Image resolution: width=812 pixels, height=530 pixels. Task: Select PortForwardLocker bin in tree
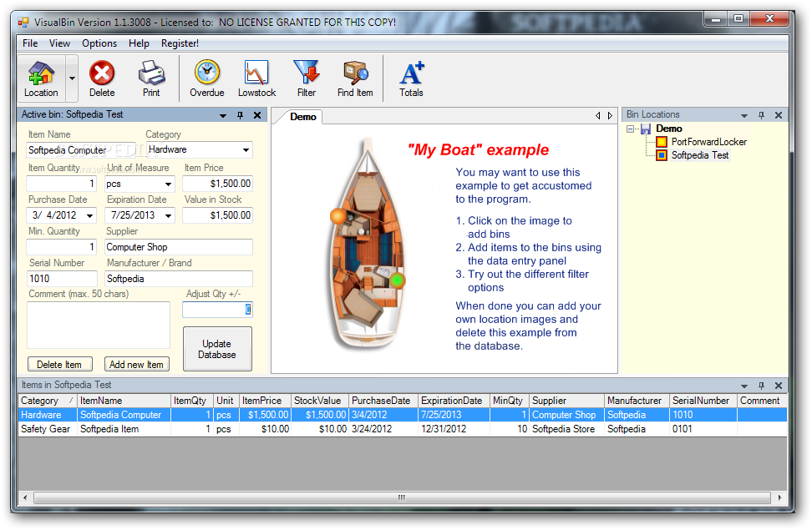(709, 142)
